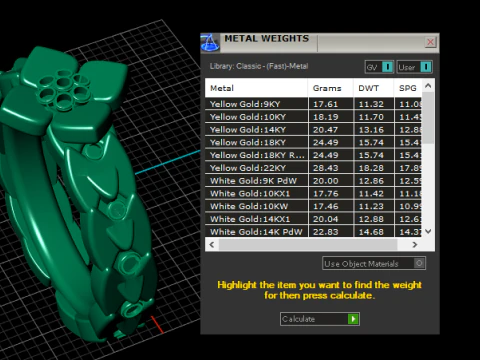Select the Yellow Gold:10KY row
480x360 pixels.
point(313,117)
